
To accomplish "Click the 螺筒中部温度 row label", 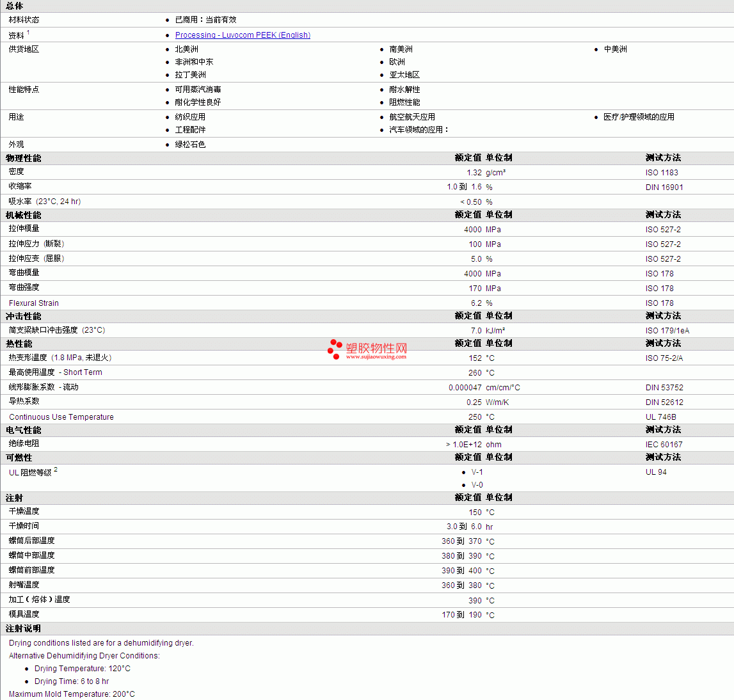I will 31,555.
